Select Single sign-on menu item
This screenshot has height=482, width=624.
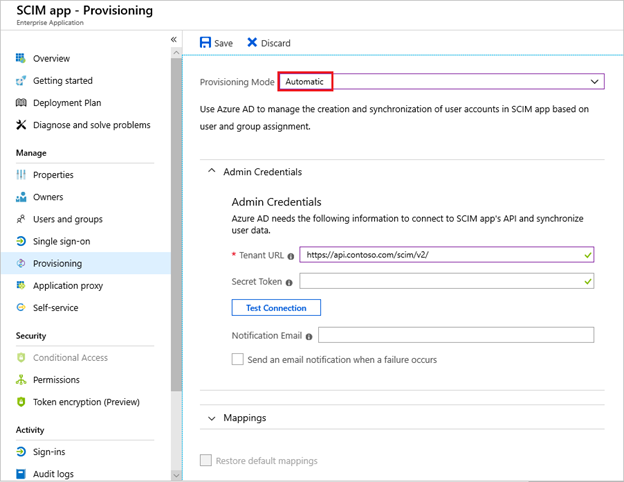62,242
